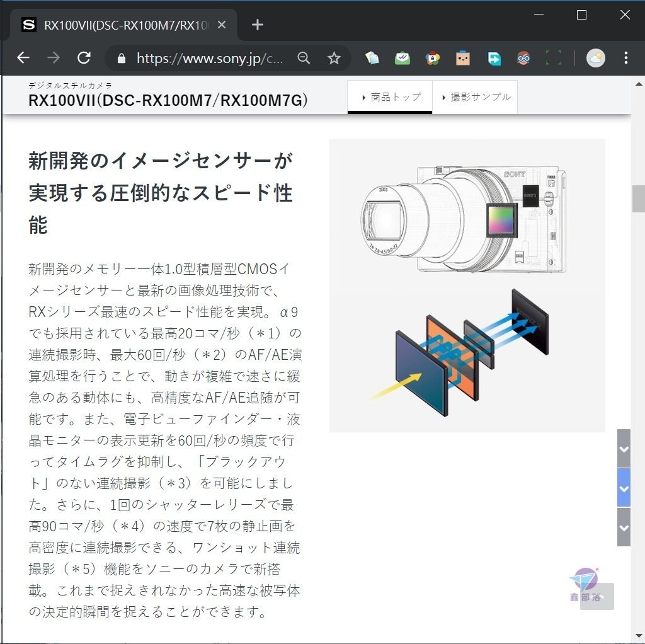Image resolution: width=645 pixels, height=644 pixels.
Task: Open Chrome's three-dot menu
Action: pyautogui.click(x=626, y=58)
